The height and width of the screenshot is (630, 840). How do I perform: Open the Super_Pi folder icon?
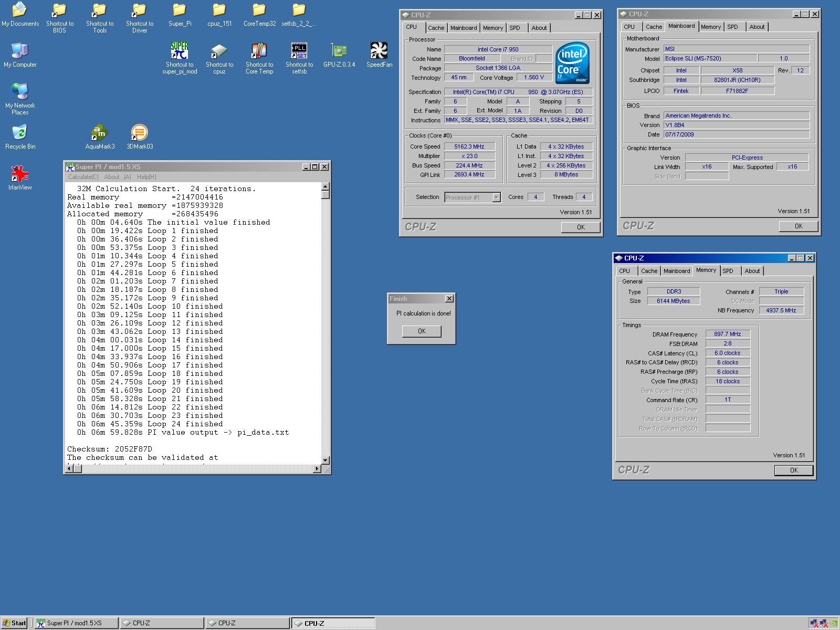coord(180,15)
